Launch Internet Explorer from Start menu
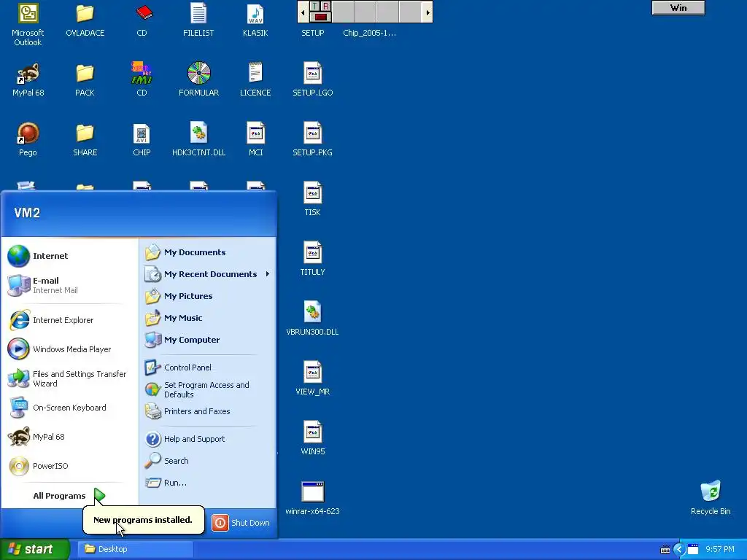Screen dimensions: 747x560 click(69, 320)
